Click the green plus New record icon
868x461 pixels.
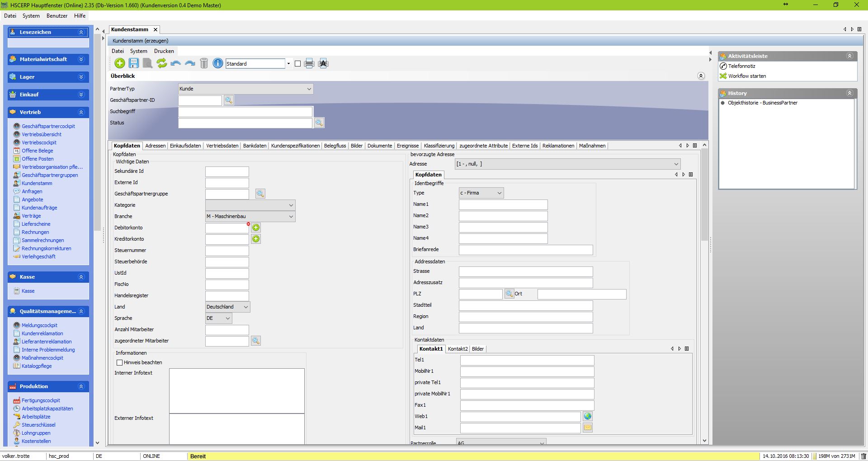(x=120, y=63)
